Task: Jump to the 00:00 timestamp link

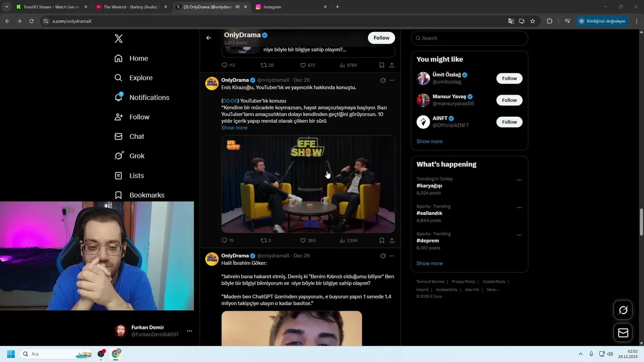Action: pyautogui.click(x=230, y=101)
